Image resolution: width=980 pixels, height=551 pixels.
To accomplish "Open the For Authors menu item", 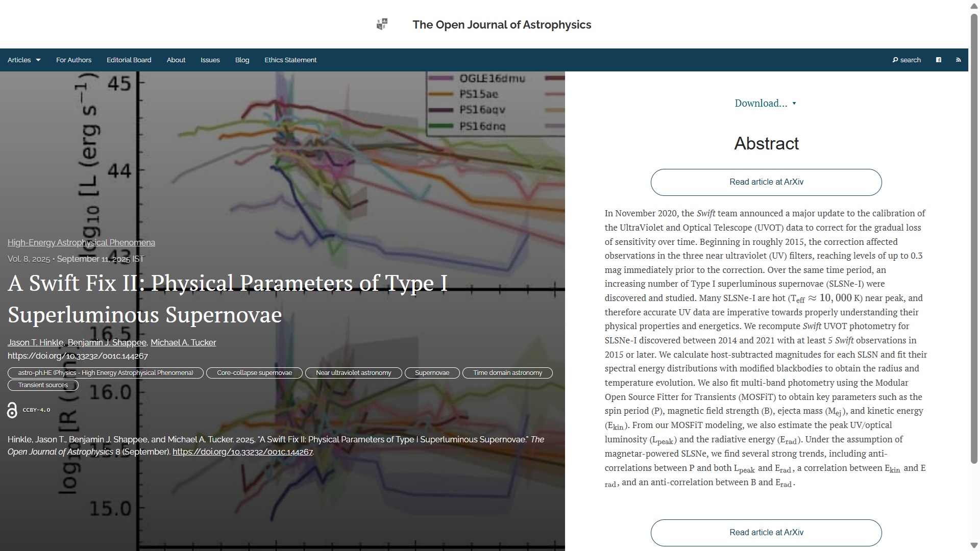I will 73,60.
